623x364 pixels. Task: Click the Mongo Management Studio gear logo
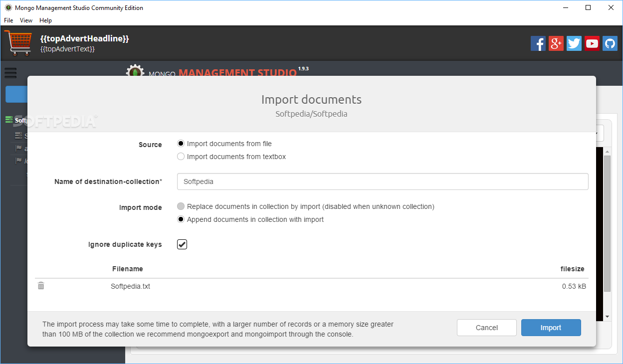[135, 70]
